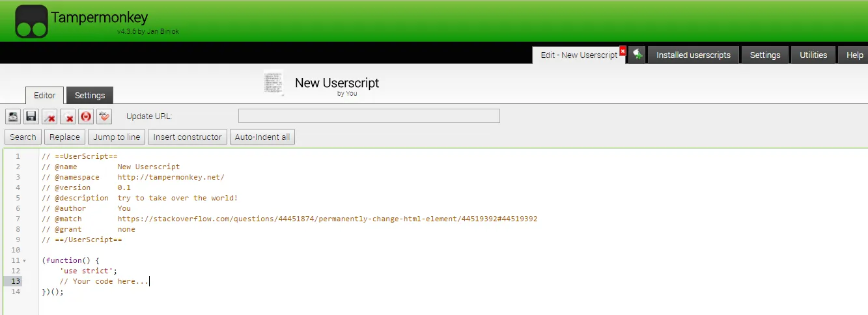The width and height of the screenshot is (868, 315).
Task: Click the '// ==UserScript==' header line
Action: click(79, 156)
